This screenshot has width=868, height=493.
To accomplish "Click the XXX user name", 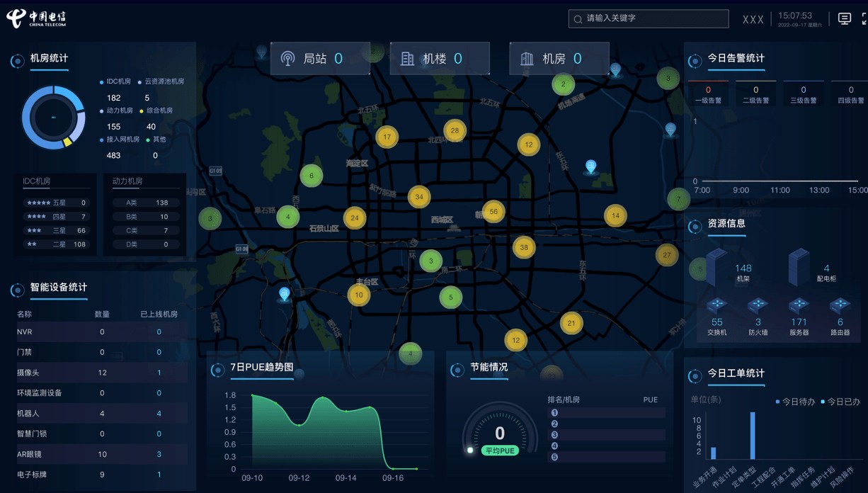I will (x=753, y=20).
